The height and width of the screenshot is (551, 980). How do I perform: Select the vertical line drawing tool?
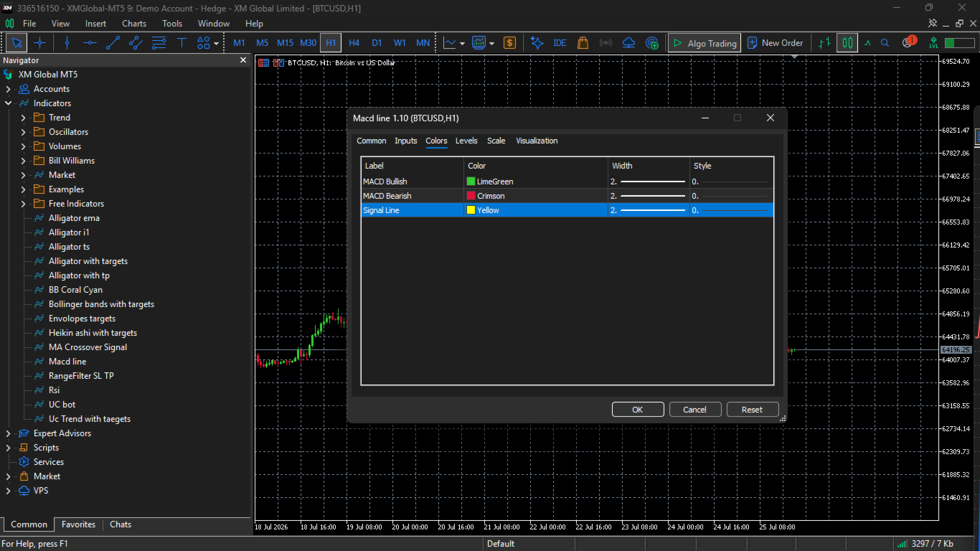67,43
